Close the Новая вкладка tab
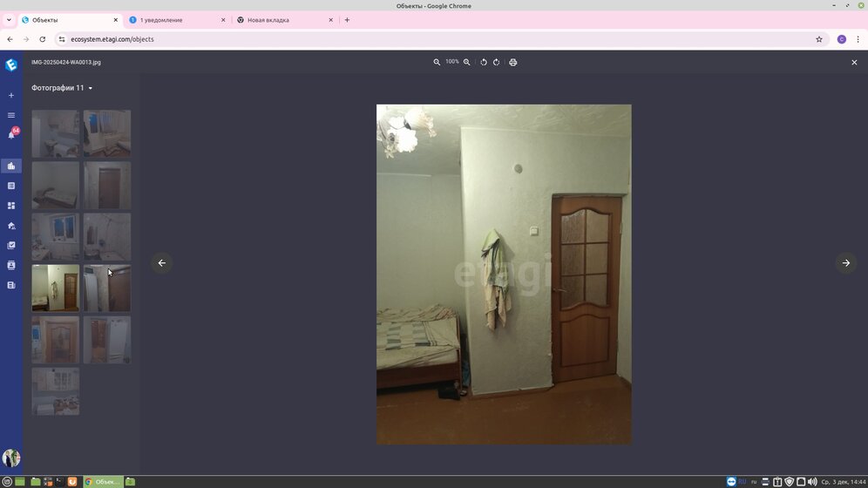The width and height of the screenshot is (868, 488). click(x=330, y=20)
